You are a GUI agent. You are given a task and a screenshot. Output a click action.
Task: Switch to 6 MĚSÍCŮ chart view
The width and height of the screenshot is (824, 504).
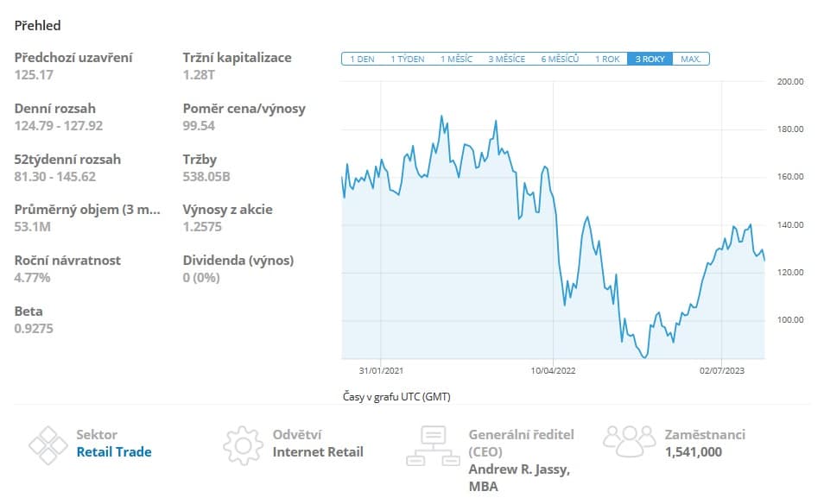pos(560,60)
